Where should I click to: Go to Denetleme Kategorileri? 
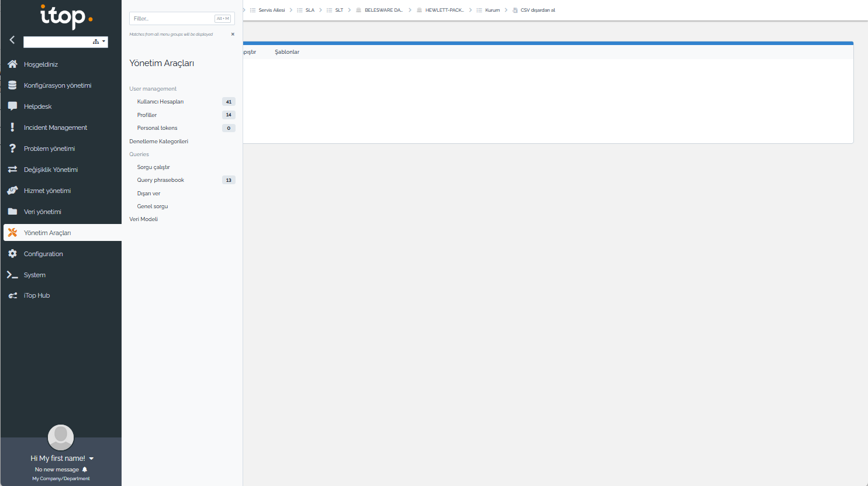pos(158,142)
